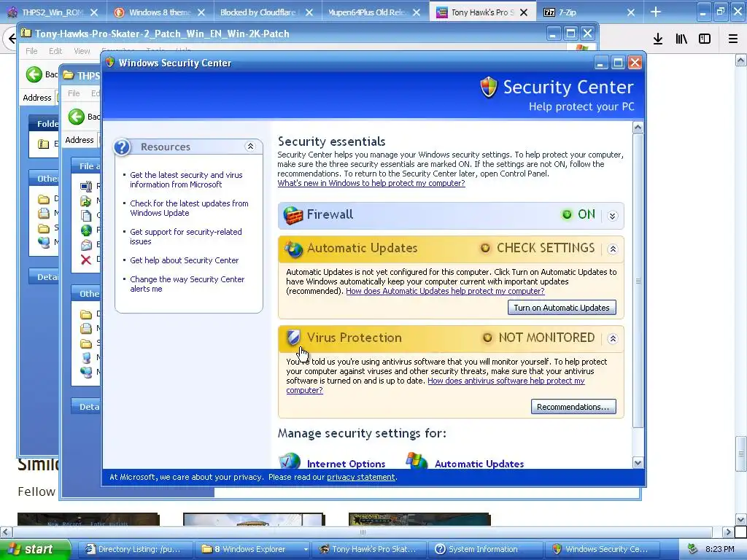Click the Security Center scroll up arrow

(x=638, y=127)
